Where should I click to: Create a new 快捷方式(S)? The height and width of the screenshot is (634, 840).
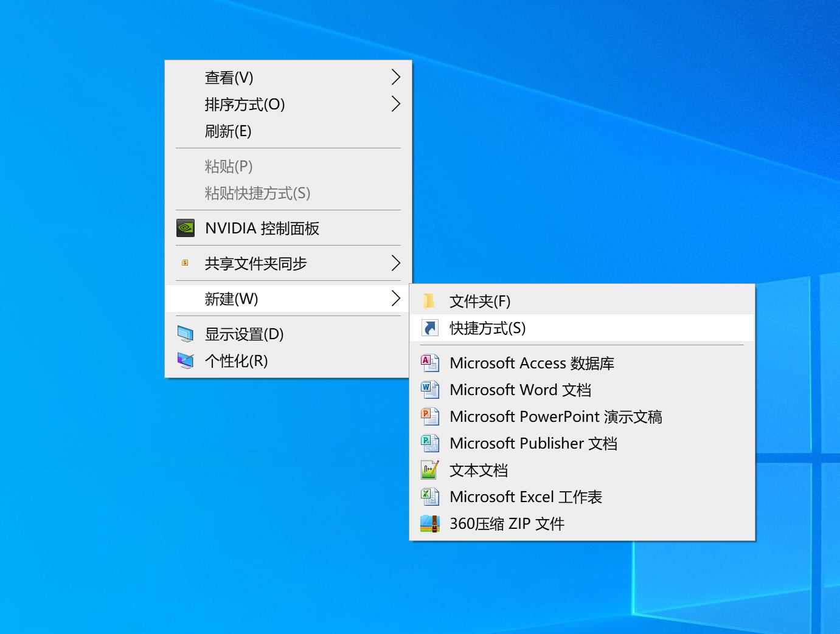582,328
